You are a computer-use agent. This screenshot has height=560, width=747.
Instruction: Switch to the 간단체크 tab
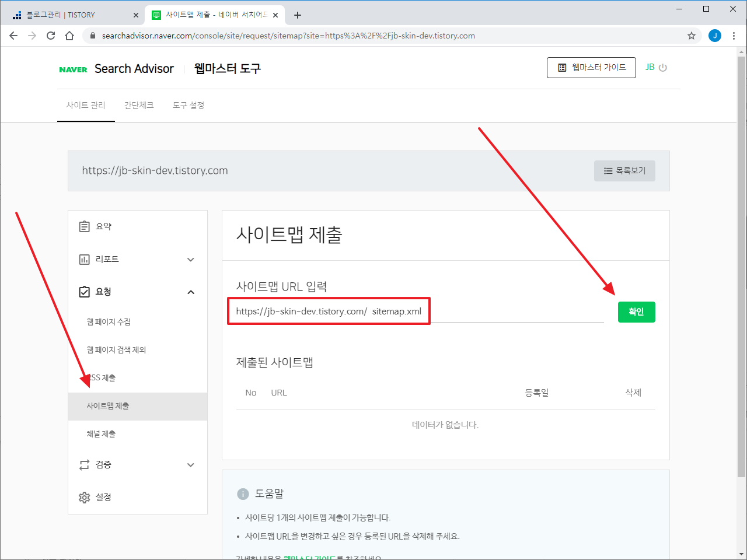coord(139,106)
